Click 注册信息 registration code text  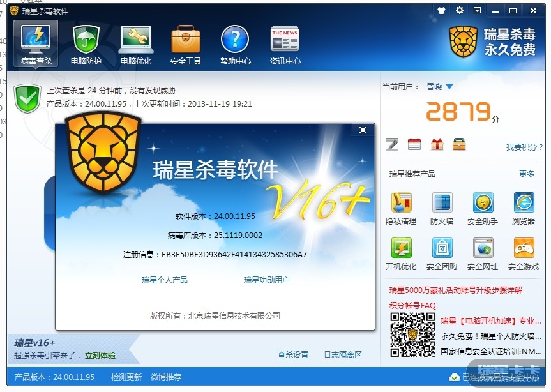pyautogui.click(x=215, y=254)
